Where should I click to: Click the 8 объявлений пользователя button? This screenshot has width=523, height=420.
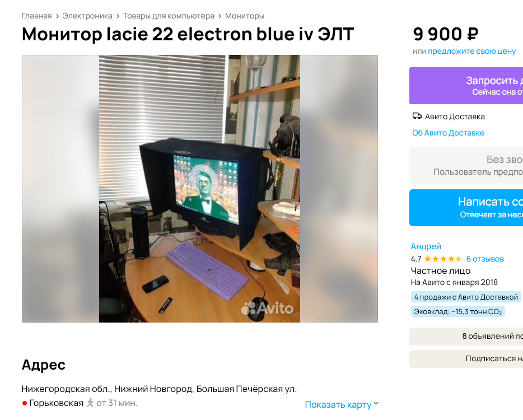466,336
